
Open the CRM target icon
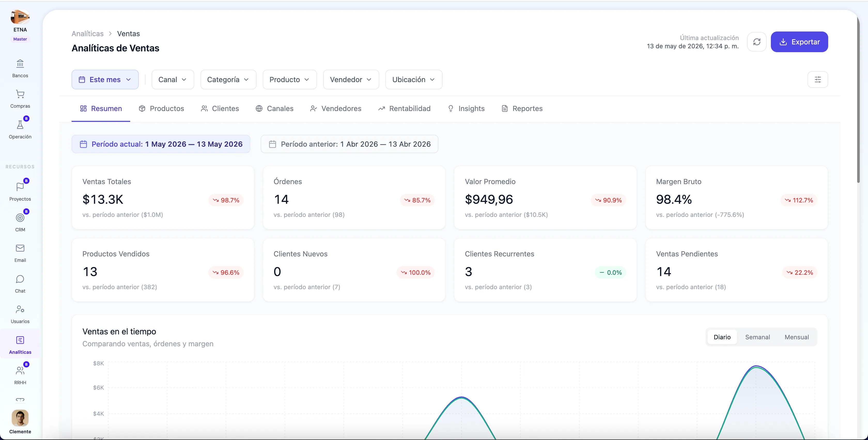[x=20, y=218]
